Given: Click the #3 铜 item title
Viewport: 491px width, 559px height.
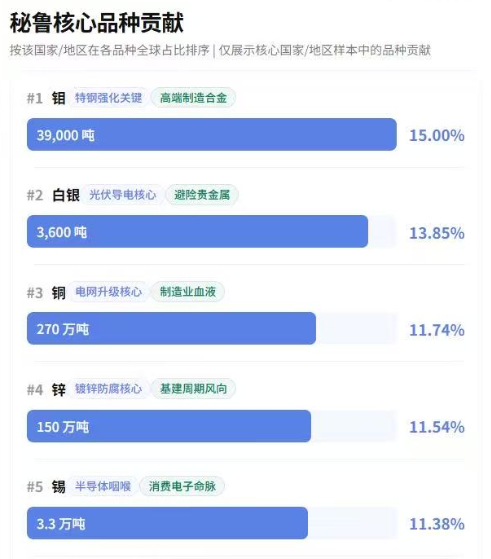Looking at the screenshot, I should 46,293.
